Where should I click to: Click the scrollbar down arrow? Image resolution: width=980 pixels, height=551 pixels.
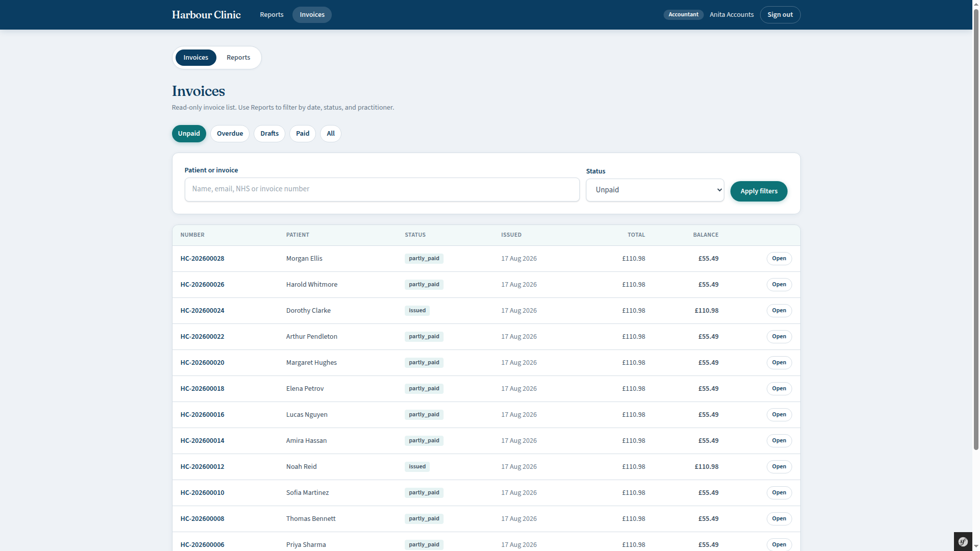(976, 546)
